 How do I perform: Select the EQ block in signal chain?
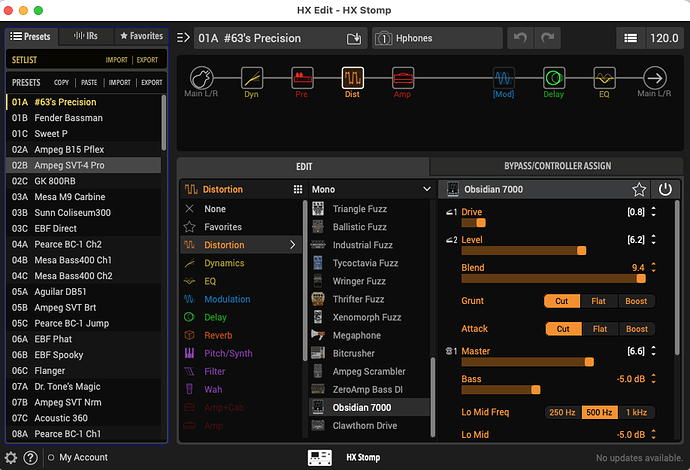click(x=604, y=78)
